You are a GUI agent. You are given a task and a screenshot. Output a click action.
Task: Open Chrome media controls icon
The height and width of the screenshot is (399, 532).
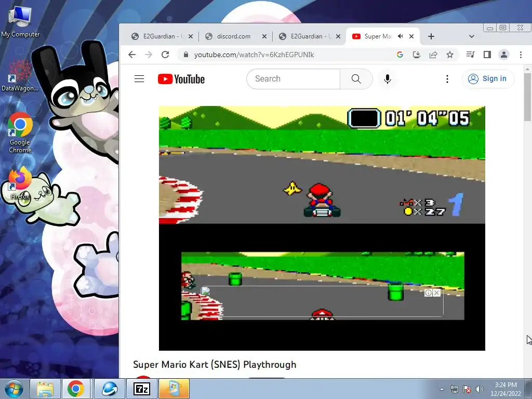tap(470, 55)
